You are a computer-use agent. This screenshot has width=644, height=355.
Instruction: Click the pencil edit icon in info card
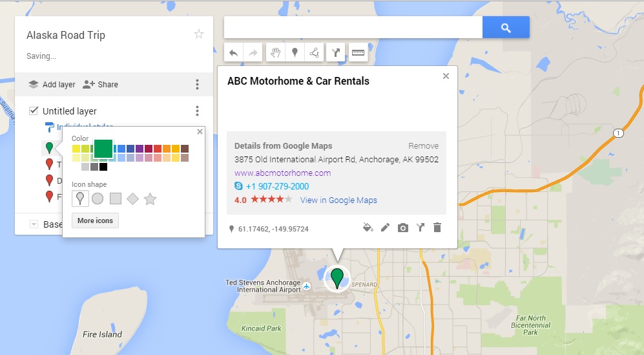pos(385,228)
